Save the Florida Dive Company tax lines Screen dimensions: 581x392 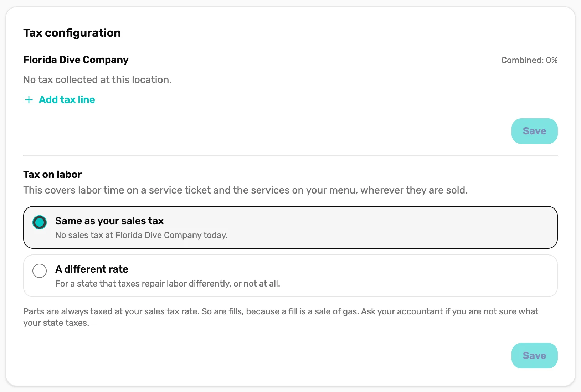pyautogui.click(x=534, y=131)
